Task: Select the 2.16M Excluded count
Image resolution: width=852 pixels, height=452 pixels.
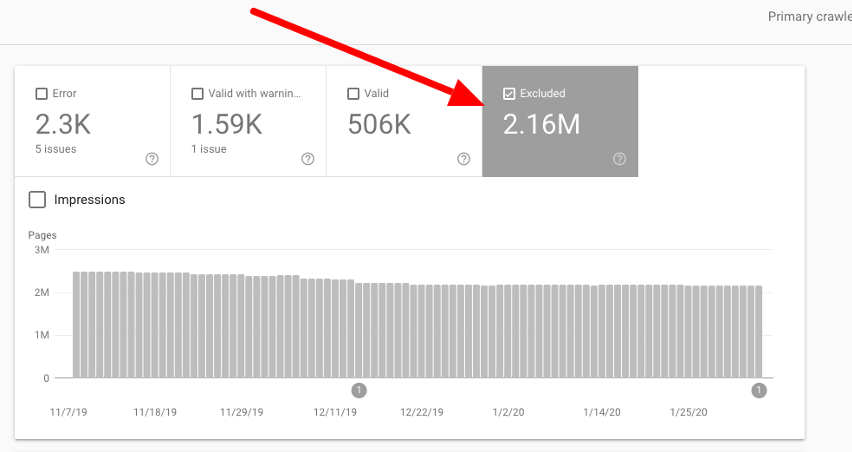Action: coord(541,124)
